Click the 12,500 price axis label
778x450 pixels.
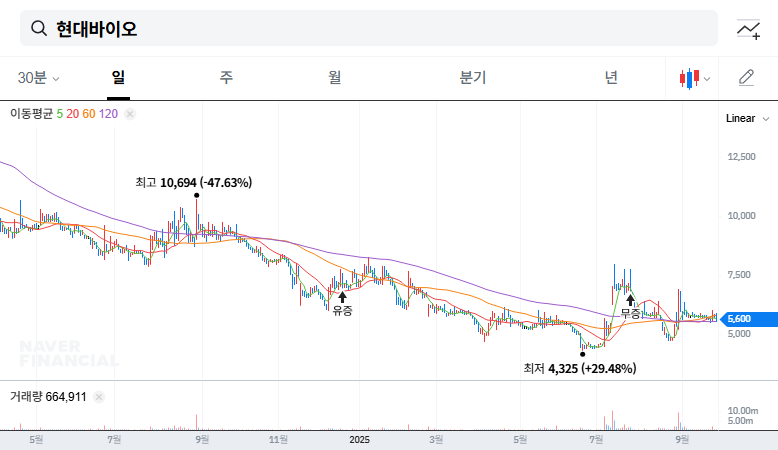pyautogui.click(x=741, y=157)
